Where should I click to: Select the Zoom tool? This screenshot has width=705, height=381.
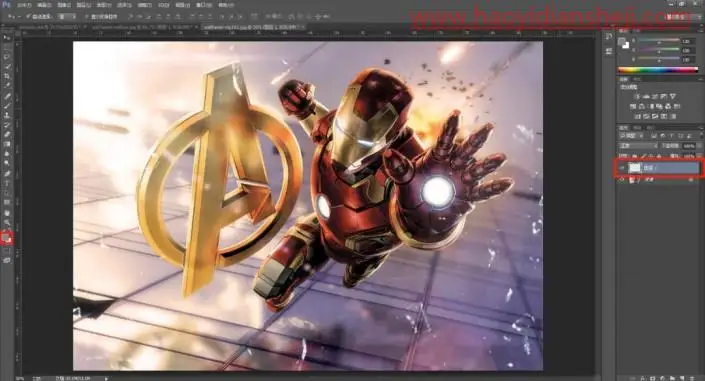(x=7, y=222)
